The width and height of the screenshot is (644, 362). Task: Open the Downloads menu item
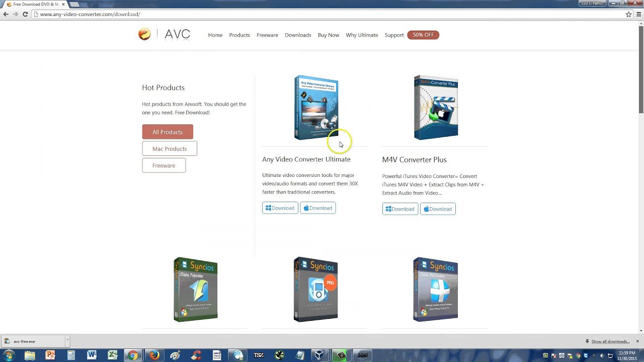pos(298,35)
